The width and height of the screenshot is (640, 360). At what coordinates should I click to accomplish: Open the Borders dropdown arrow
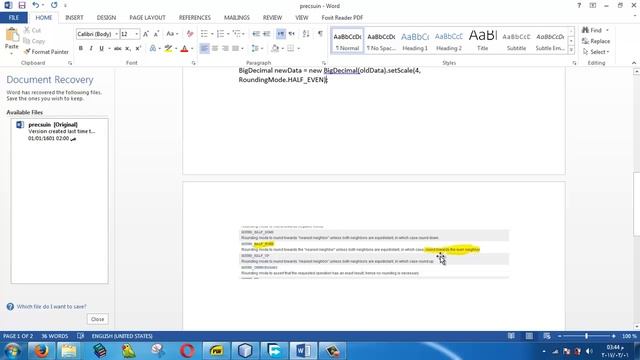[x=298, y=49]
